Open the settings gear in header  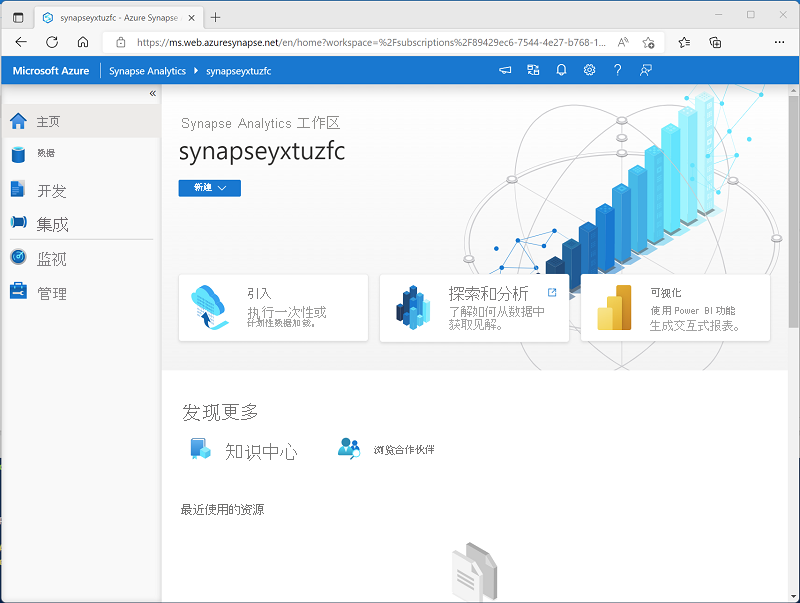coord(589,70)
